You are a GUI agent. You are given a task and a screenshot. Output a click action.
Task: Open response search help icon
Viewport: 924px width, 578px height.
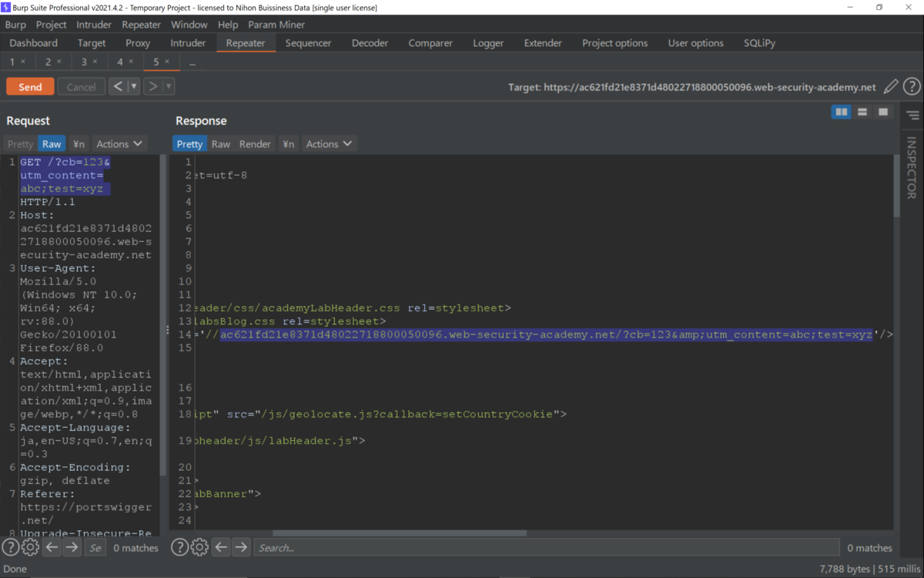(x=179, y=547)
